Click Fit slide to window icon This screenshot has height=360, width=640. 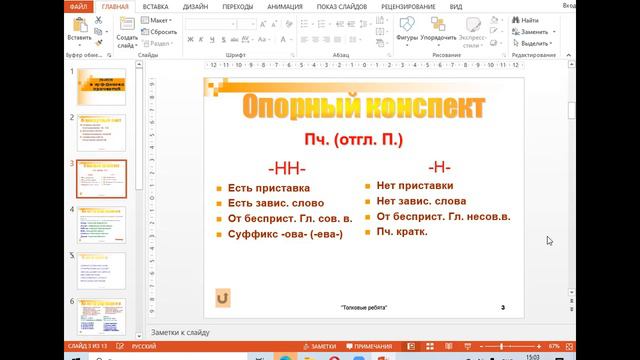[x=569, y=346]
